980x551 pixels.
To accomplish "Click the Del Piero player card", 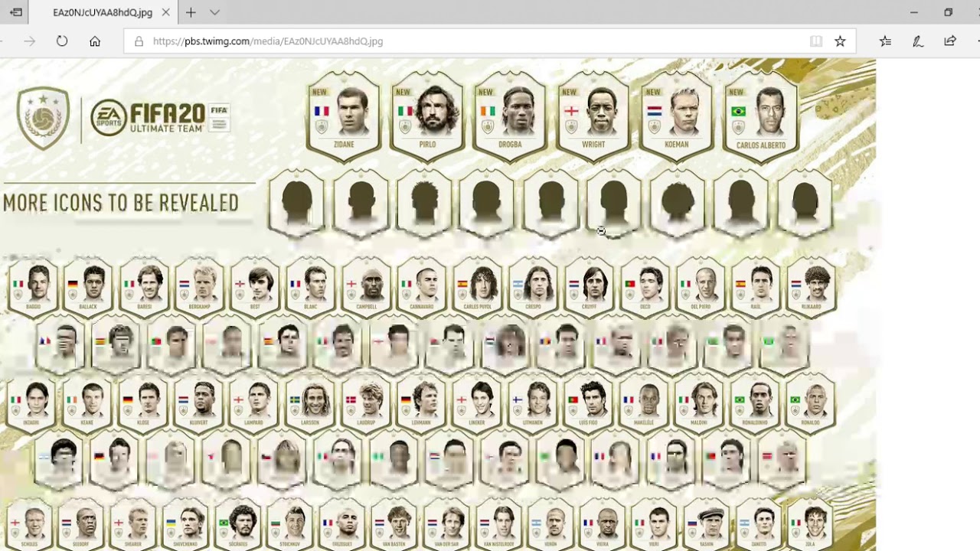I will [x=701, y=286].
